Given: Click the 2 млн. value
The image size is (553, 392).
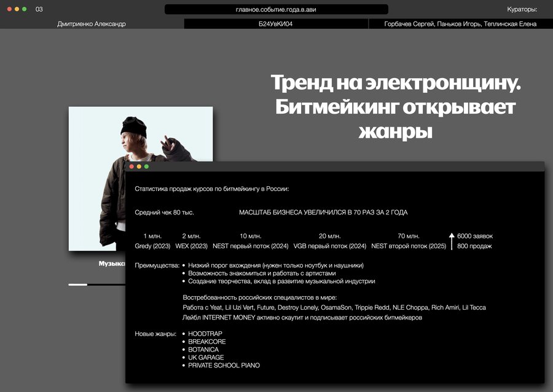Looking at the screenshot, I should pos(192,236).
